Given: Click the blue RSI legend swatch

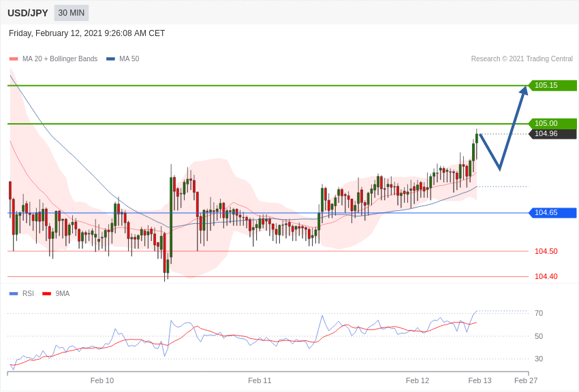Looking at the screenshot, I should click(x=14, y=294).
